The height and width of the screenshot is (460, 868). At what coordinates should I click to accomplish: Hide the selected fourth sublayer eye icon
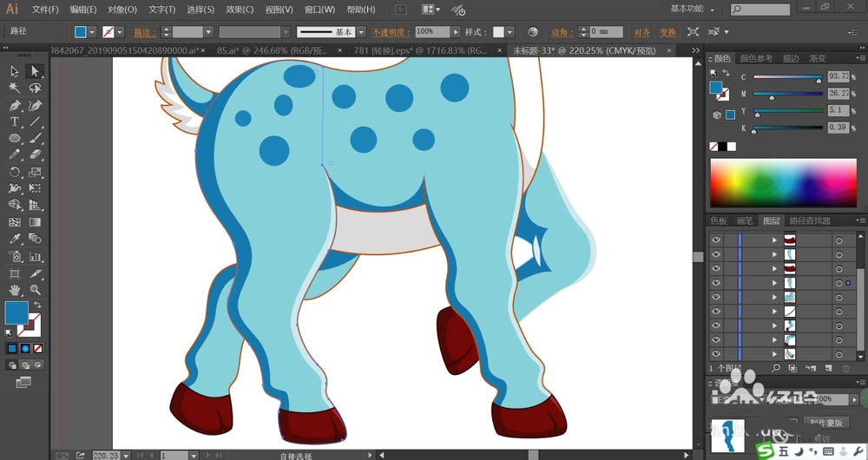[x=716, y=283]
